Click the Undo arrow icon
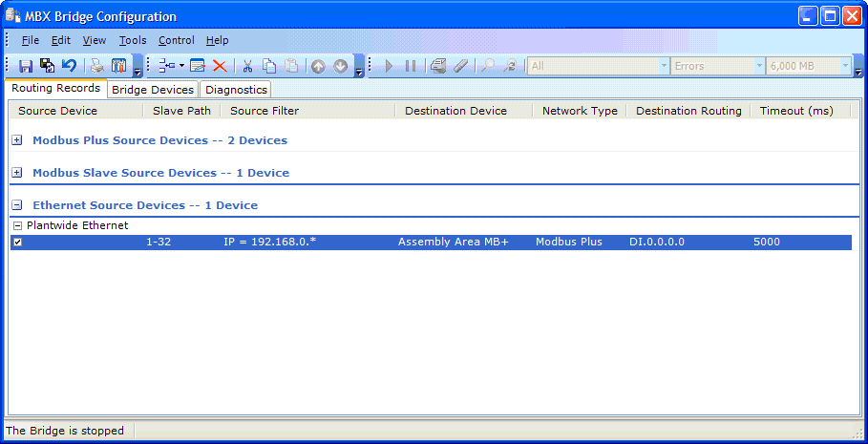The width and height of the screenshot is (868, 444). pos(69,66)
